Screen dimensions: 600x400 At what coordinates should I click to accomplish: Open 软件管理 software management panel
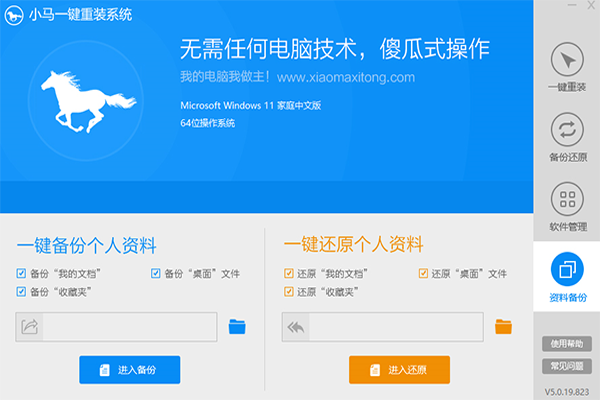click(567, 206)
